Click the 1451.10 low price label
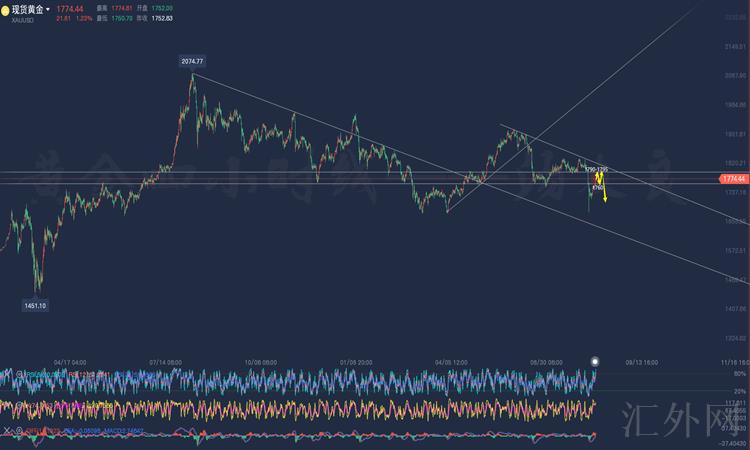750x450 pixels. coord(35,306)
